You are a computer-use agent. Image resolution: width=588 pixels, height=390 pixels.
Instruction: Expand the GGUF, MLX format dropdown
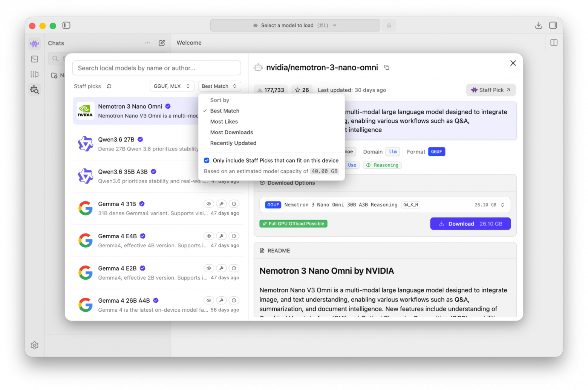click(172, 86)
